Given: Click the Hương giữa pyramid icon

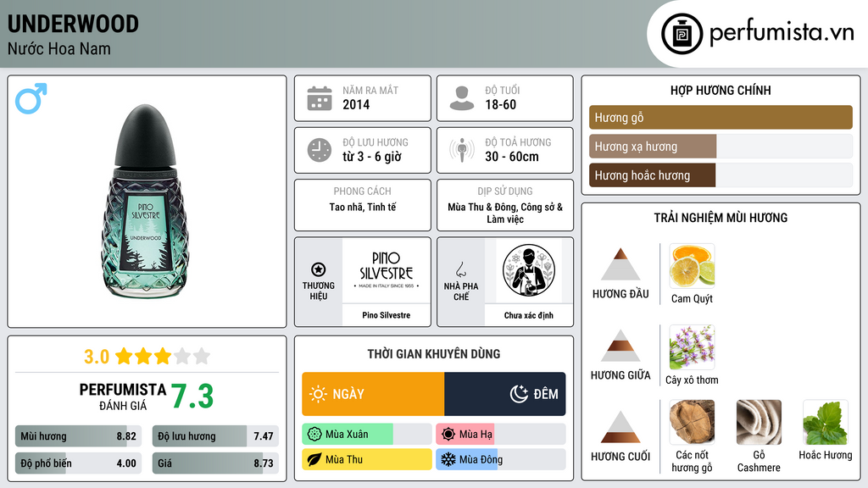Looking at the screenshot, I should click(620, 346).
